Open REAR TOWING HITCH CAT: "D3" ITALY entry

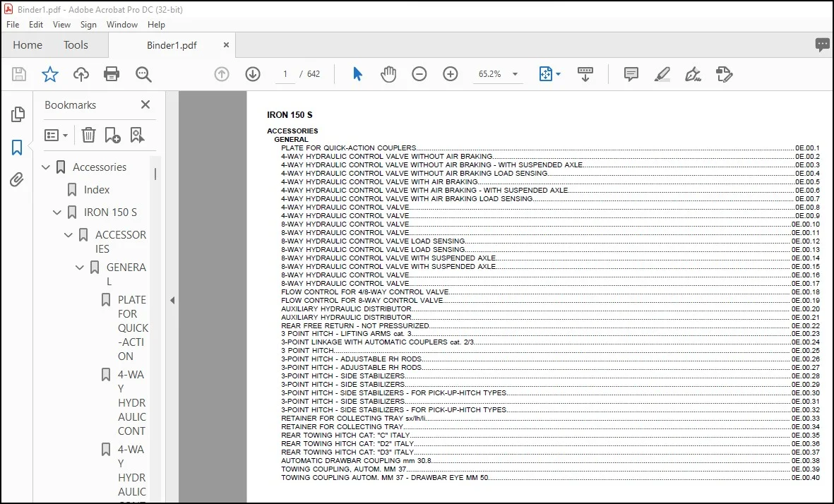(347, 452)
